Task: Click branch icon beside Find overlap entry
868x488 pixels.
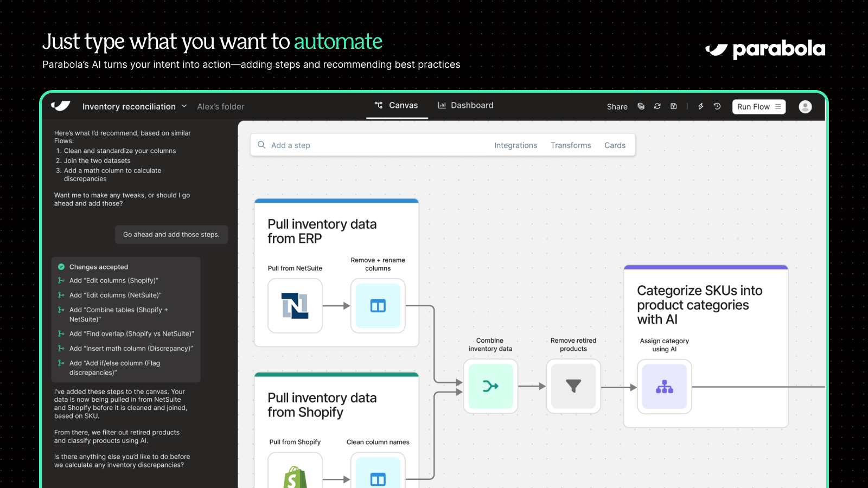Action: [x=61, y=334]
